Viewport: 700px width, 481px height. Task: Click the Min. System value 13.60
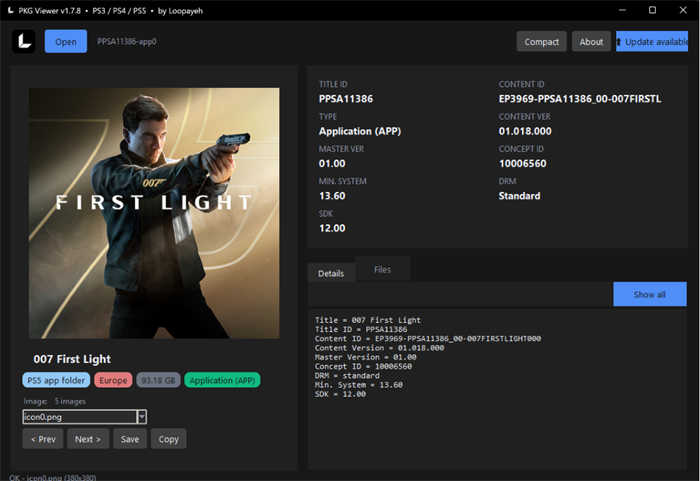pyautogui.click(x=332, y=196)
